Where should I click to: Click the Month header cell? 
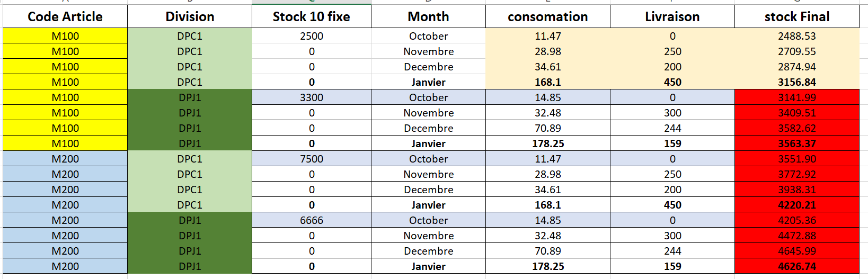(428, 17)
